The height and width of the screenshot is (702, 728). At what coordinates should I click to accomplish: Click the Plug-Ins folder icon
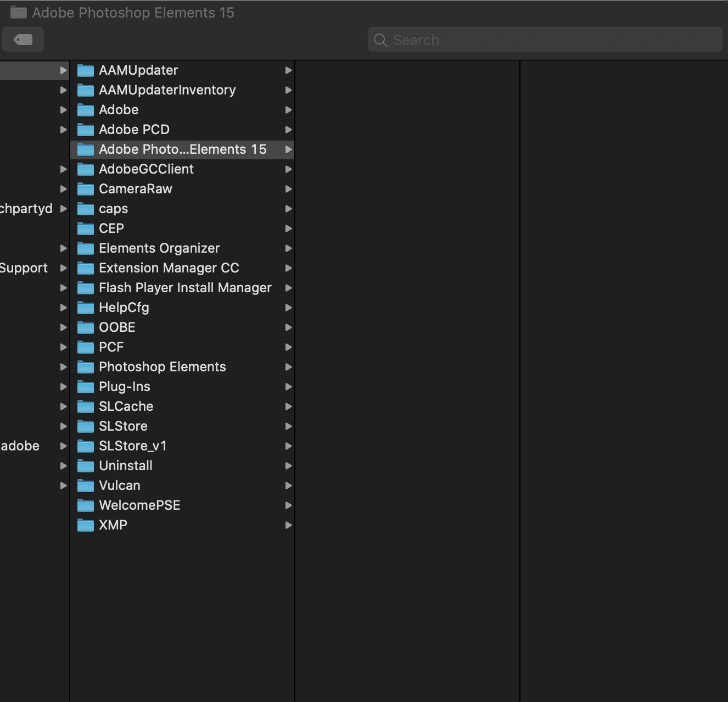click(86, 386)
